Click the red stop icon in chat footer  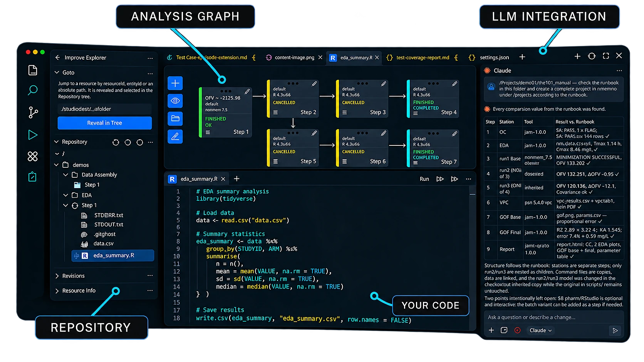517,330
